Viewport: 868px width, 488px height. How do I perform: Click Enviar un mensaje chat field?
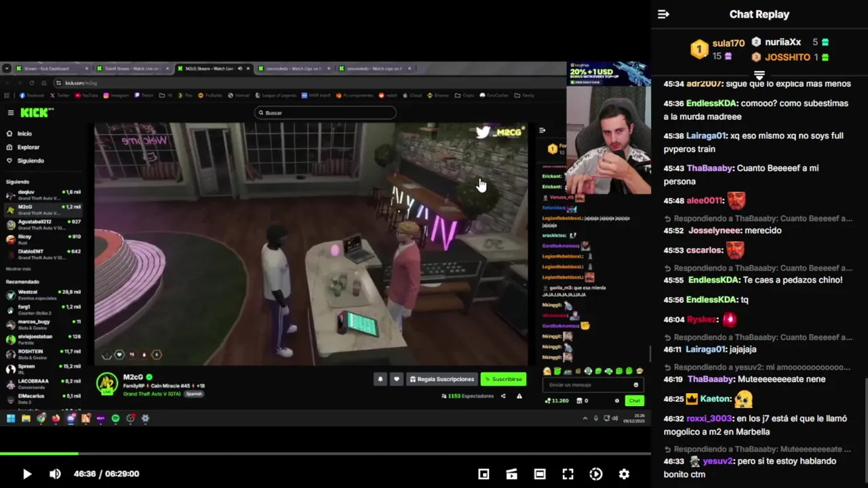coord(589,385)
